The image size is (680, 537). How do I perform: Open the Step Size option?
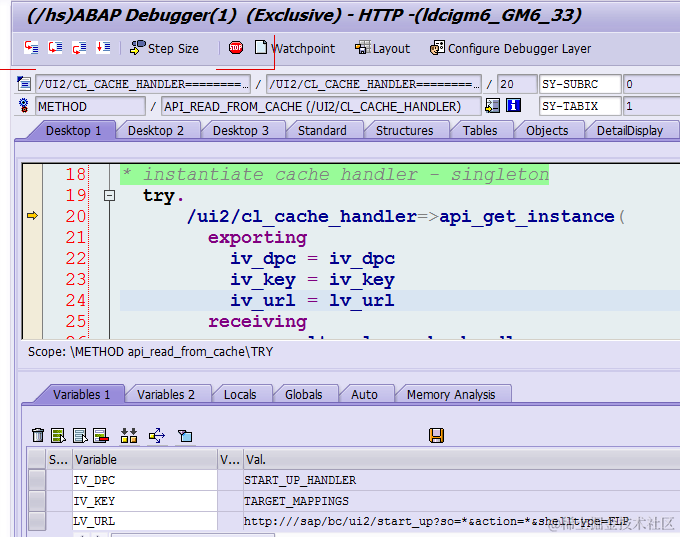(x=164, y=48)
